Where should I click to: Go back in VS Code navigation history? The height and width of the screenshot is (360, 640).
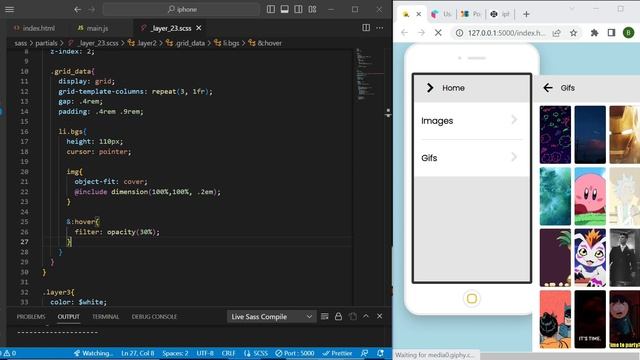78,9
